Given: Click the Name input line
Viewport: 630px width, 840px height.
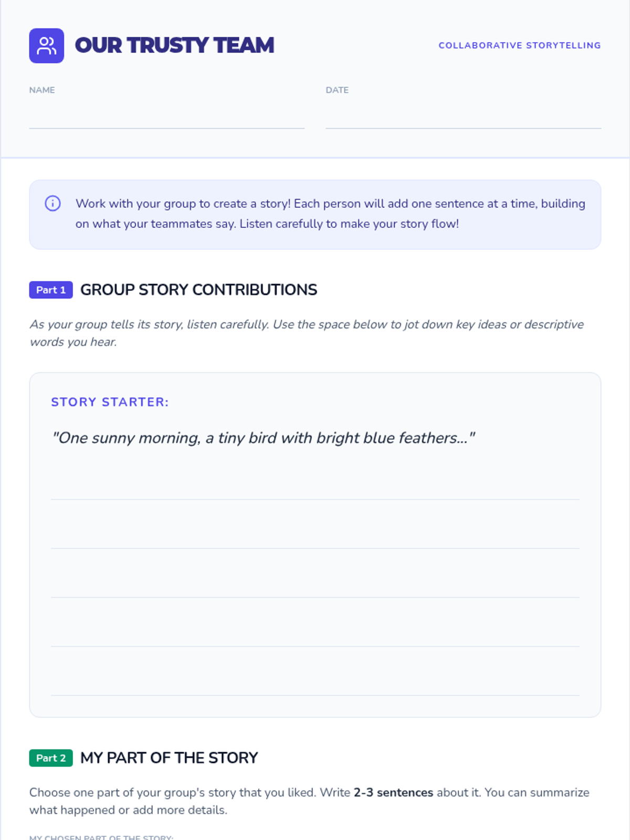Looking at the screenshot, I should point(166,118).
